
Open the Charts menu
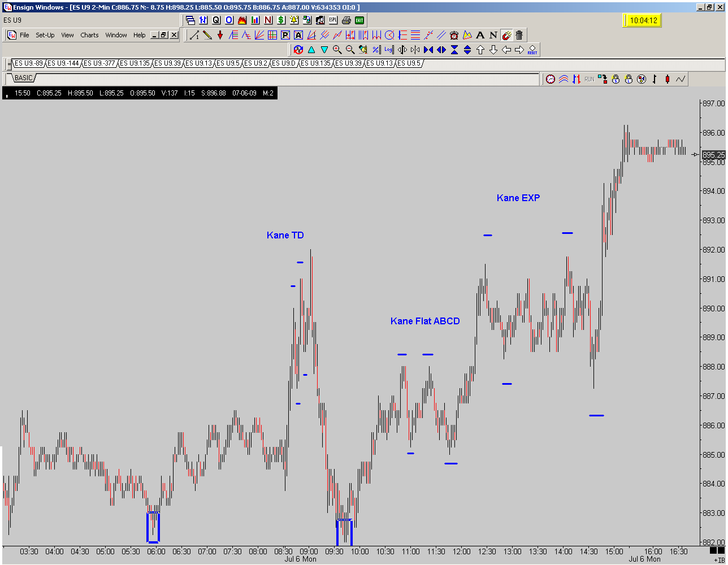[x=89, y=35]
